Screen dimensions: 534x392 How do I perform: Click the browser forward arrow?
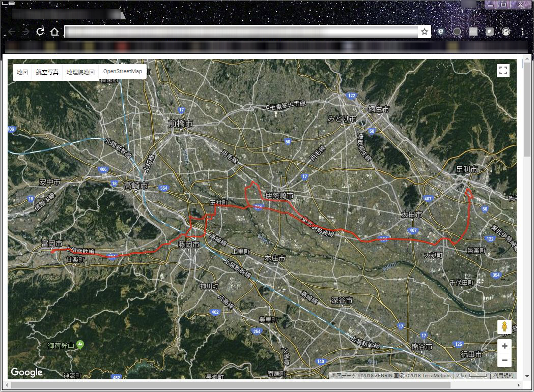click(x=26, y=32)
